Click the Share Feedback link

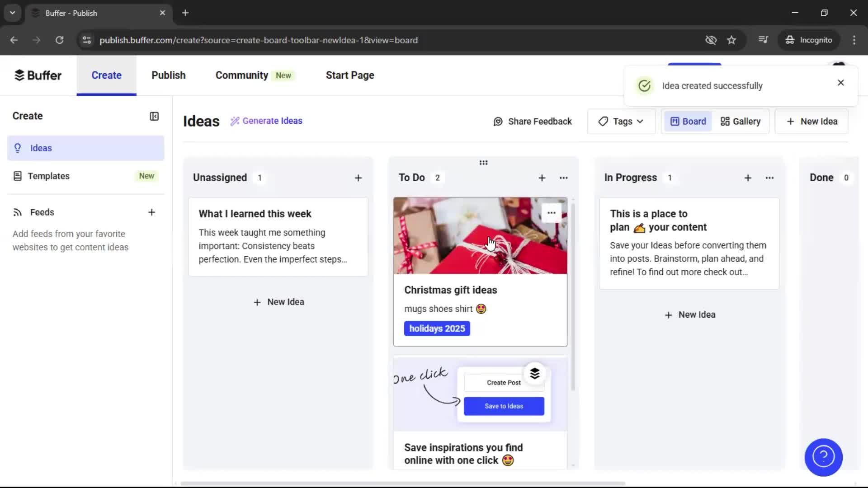[x=533, y=121]
